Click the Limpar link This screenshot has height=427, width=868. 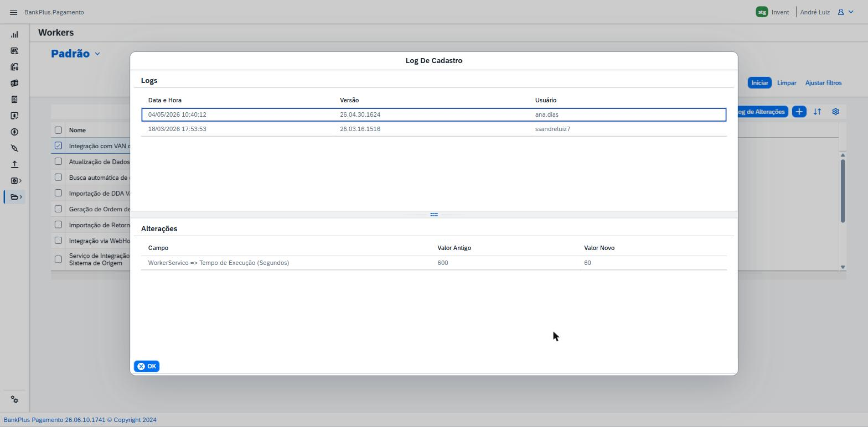click(787, 83)
